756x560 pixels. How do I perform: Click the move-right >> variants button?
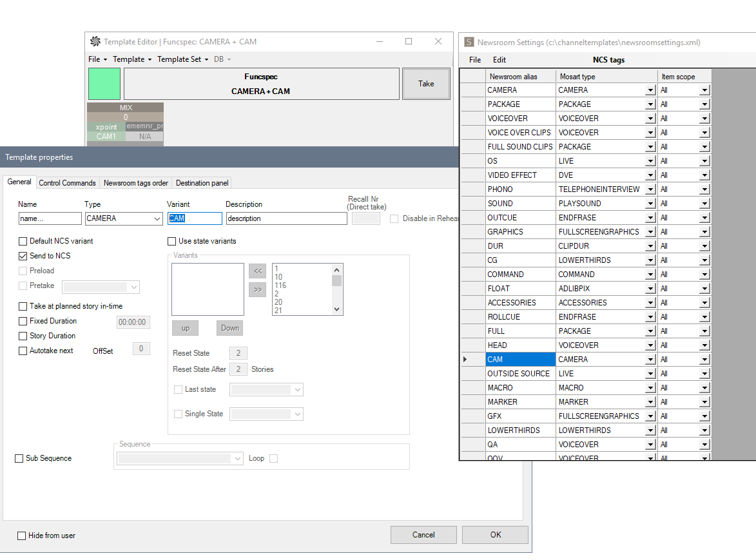pos(258,290)
